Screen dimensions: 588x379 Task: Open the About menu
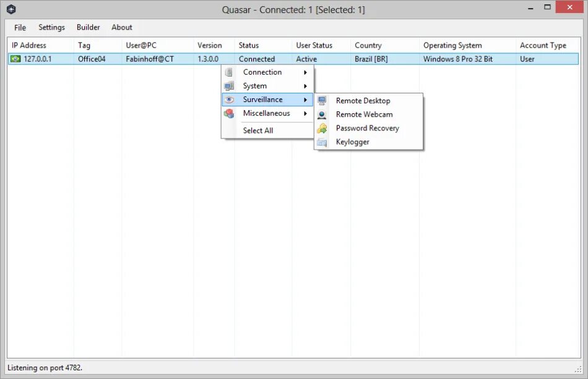121,27
